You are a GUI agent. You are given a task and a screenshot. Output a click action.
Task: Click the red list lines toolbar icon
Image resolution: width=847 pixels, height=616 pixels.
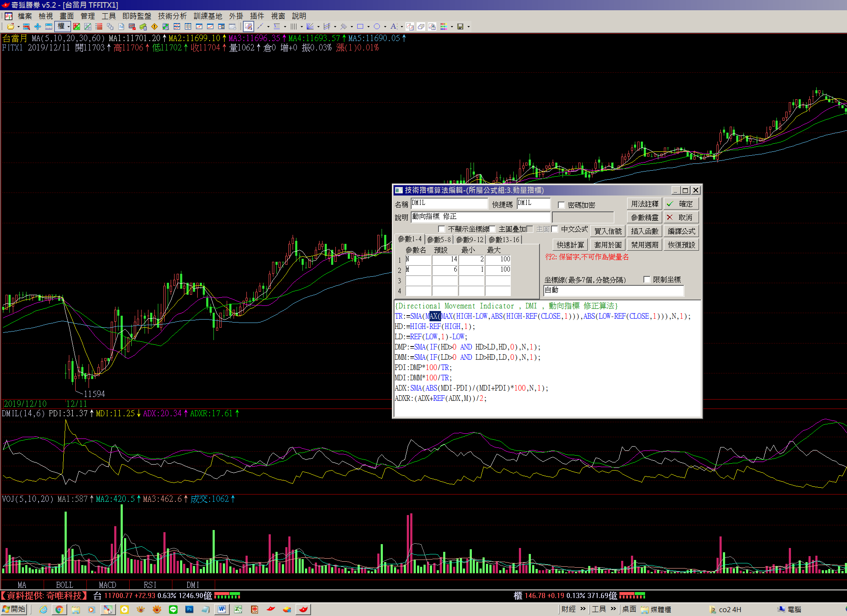click(x=99, y=27)
